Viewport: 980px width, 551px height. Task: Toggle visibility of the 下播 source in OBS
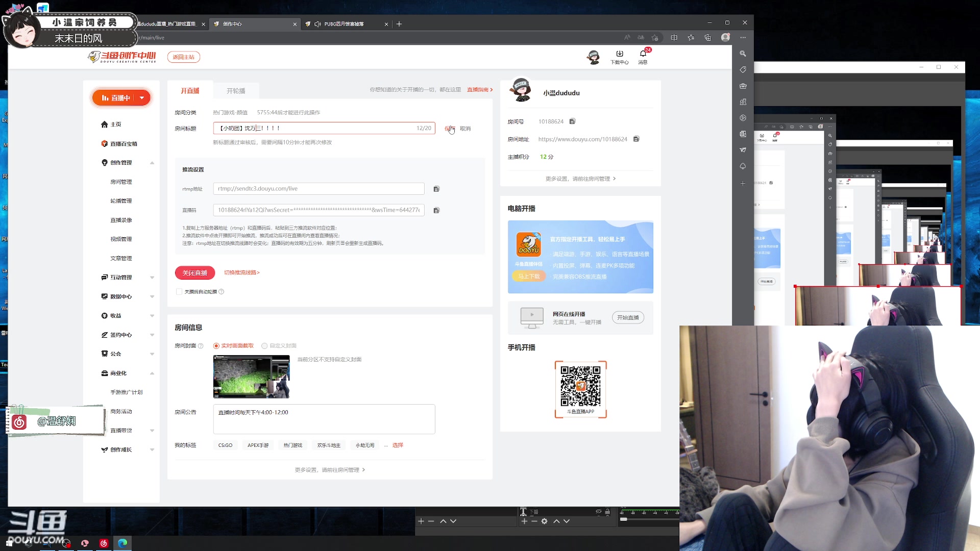pyautogui.click(x=599, y=512)
